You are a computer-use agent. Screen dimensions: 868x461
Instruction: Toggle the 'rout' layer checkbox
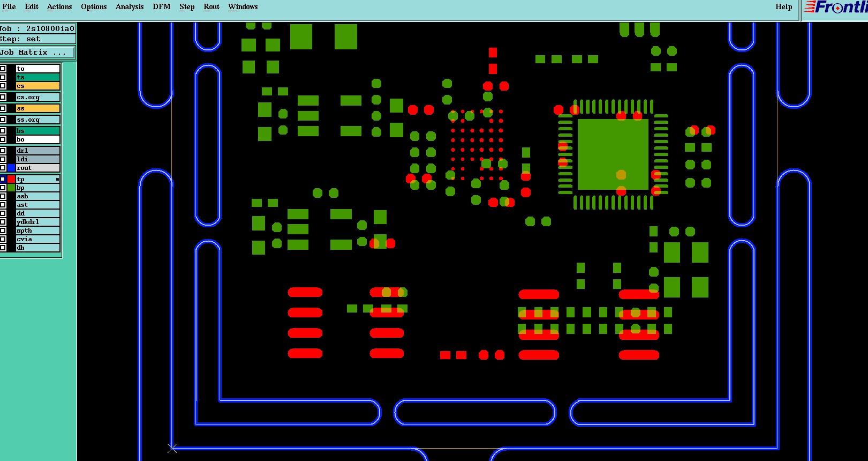(3, 168)
